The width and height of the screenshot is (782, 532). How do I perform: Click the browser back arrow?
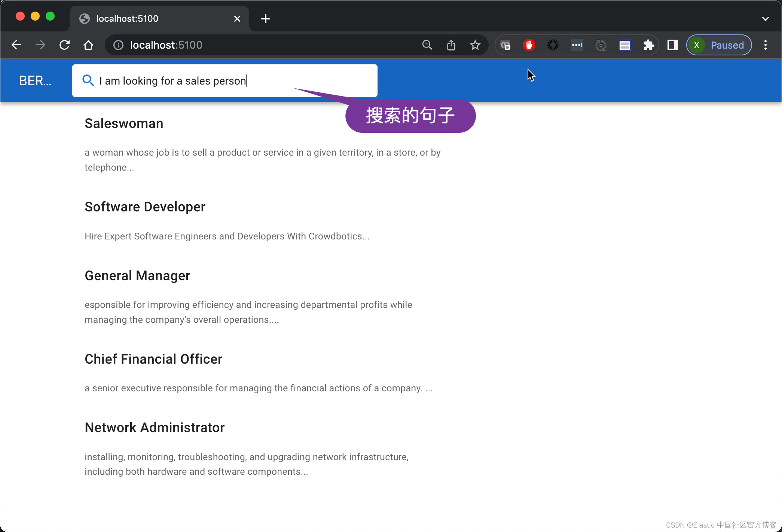point(16,45)
